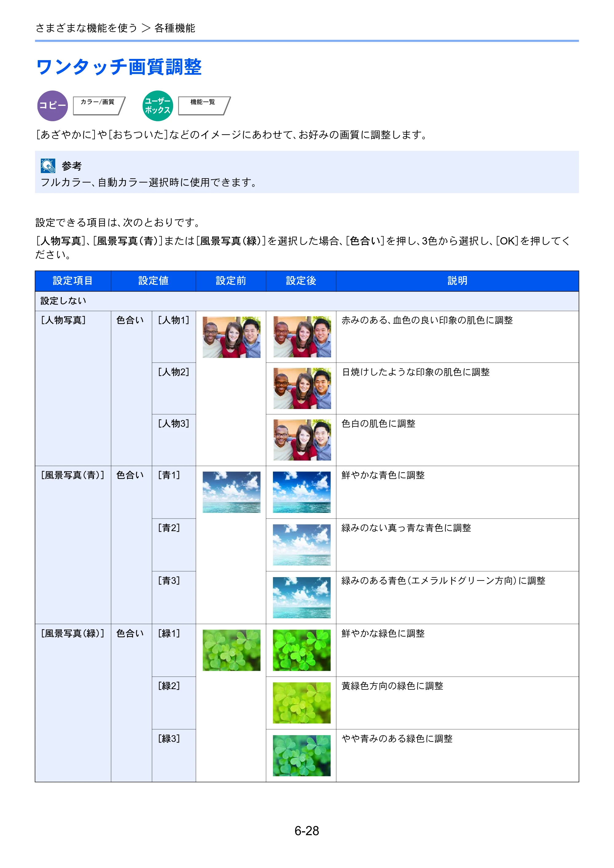Viewport: 614px width, 868px height.
Task: Click the 緑2 設定後 clover thumbnail
Action: pos(302,703)
